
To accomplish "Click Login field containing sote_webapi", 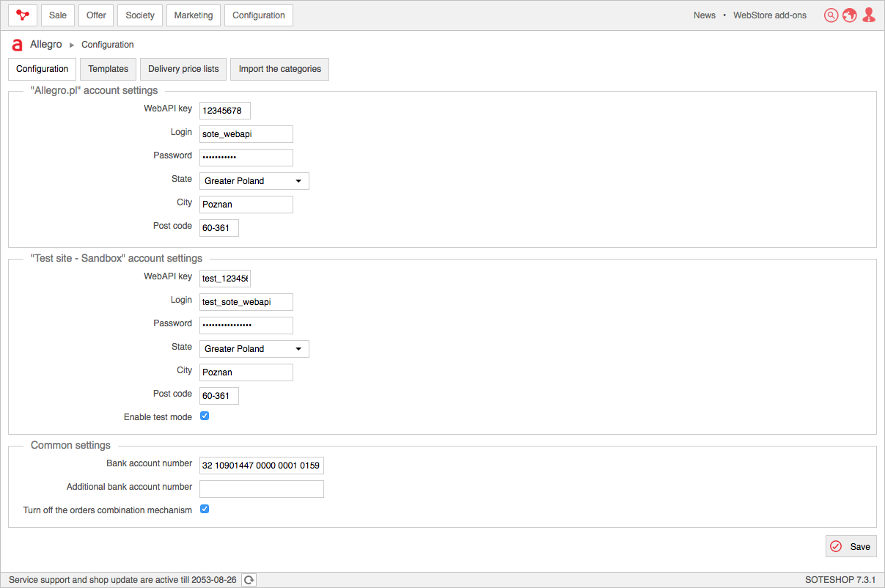I will (x=246, y=134).
